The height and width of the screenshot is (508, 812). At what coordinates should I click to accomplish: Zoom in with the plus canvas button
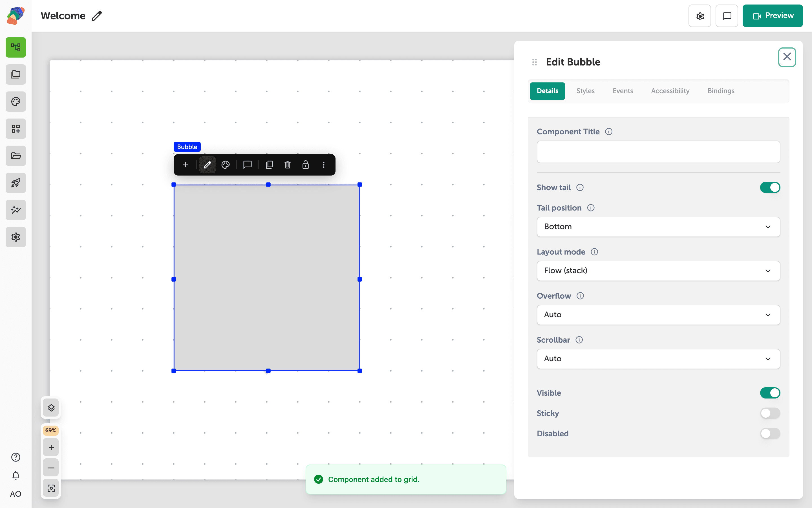[x=51, y=448]
